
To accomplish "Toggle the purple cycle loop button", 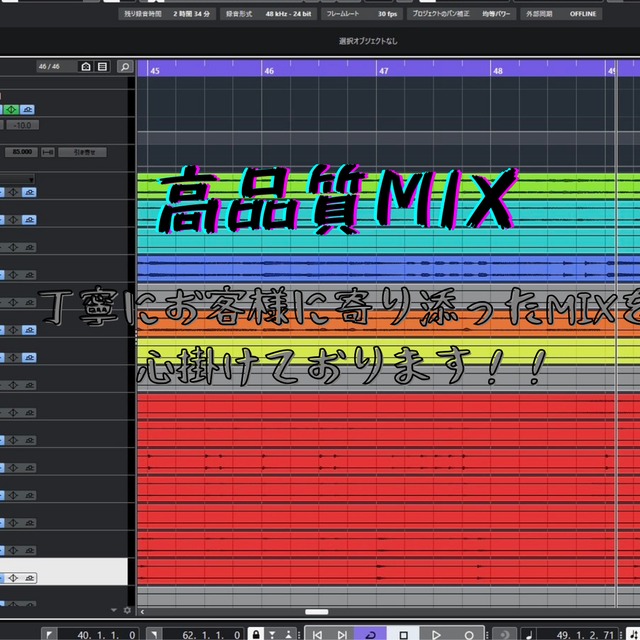I will click(x=371, y=633).
